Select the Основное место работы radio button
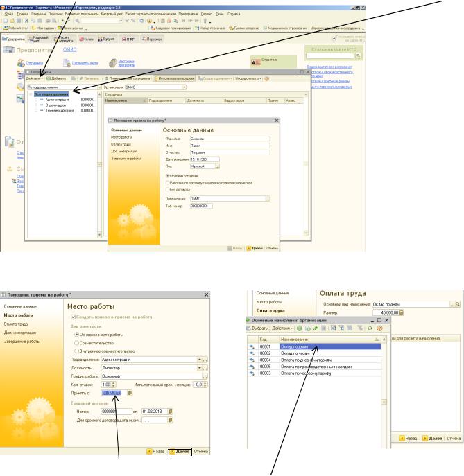 [x=76, y=335]
